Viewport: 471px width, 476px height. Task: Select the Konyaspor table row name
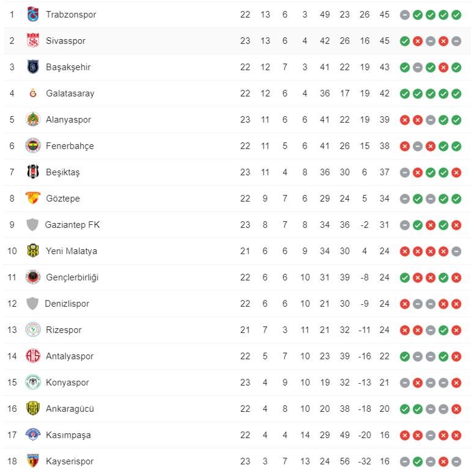[x=67, y=383]
